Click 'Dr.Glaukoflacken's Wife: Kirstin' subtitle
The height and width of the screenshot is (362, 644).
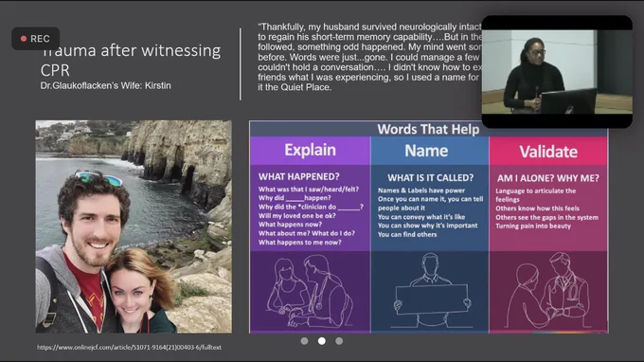pyautogui.click(x=105, y=85)
